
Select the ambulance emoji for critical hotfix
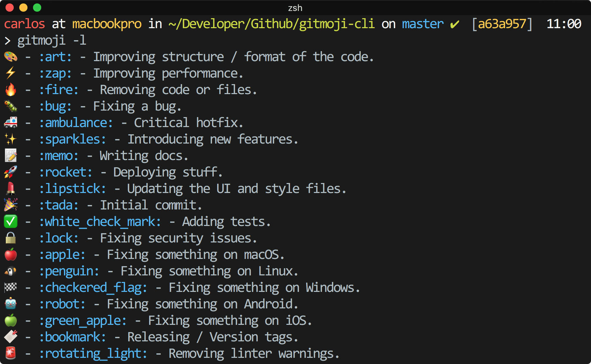pos(10,122)
